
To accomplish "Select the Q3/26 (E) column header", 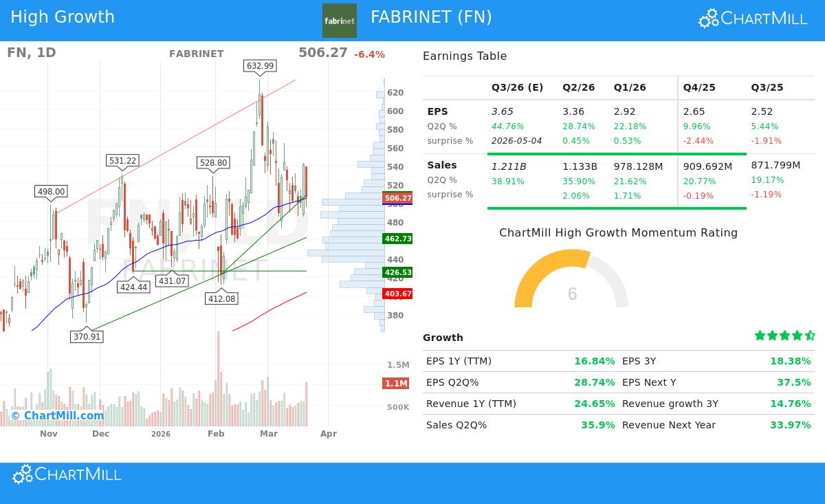I will pyautogui.click(x=516, y=87).
